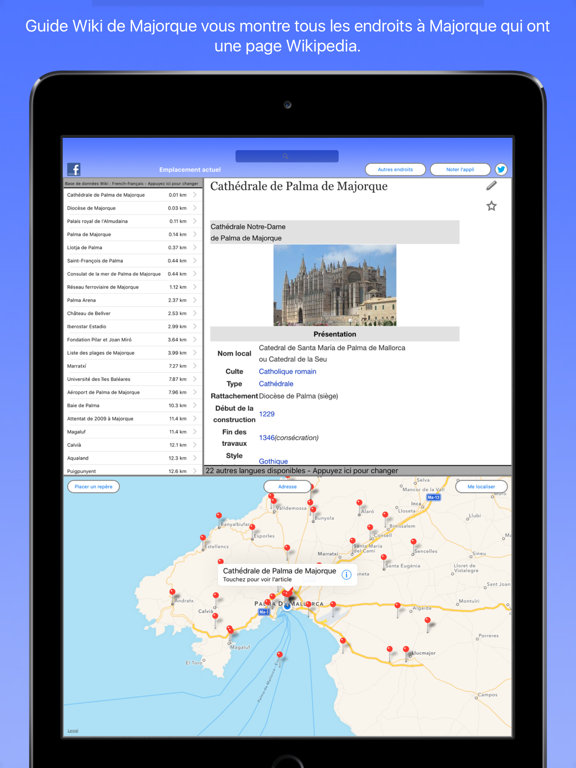The image size is (576, 768).
Task: Open Réseau ferroviaire de Majorque row
Action: tap(133, 287)
